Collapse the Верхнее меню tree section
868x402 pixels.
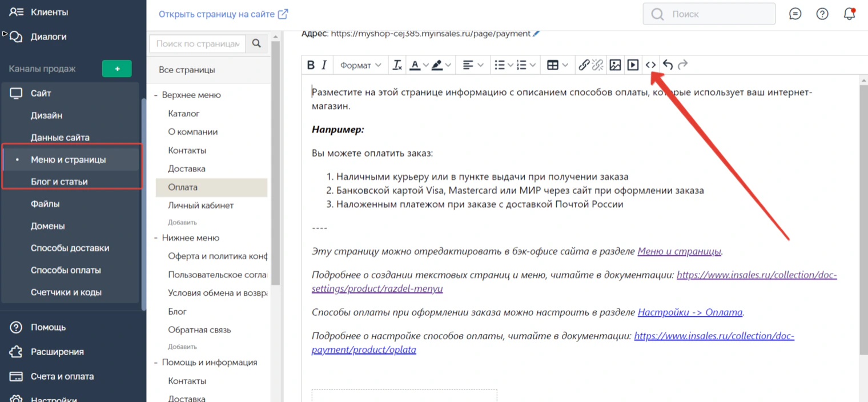[x=156, y=95]
